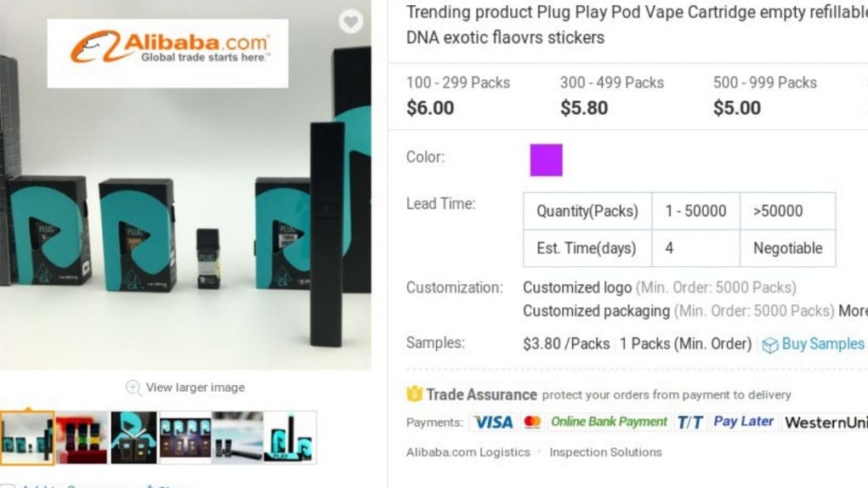Image resolution: width=868 pixels, height=488 pixels.
Task: Select the Pay Later payment option
Action: [743, 422]
